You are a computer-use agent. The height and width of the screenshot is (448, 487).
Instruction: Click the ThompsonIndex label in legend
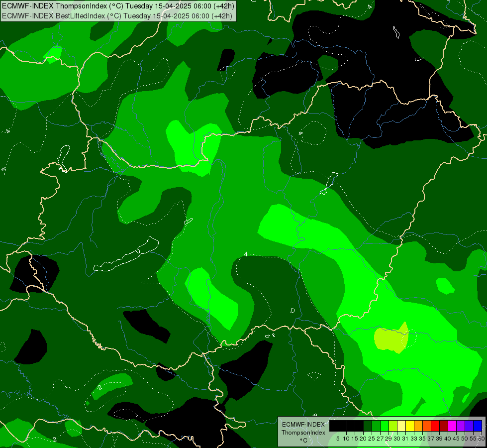(303, 433)
